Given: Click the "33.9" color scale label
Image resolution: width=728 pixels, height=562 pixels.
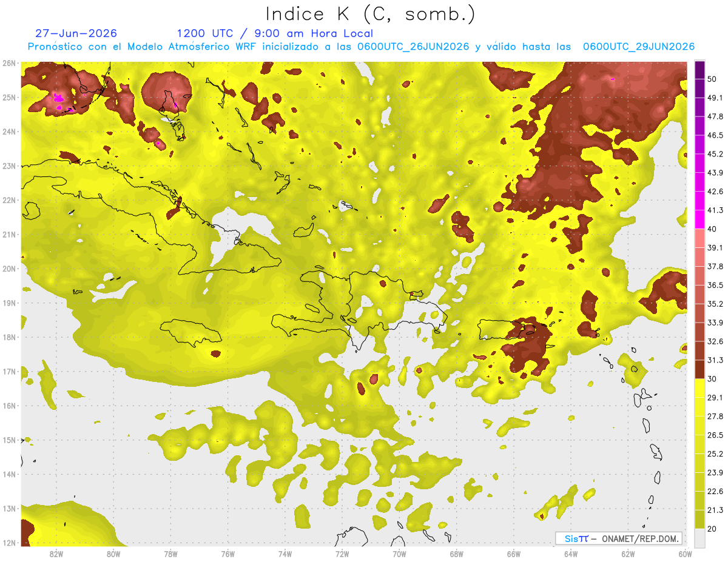Looking at the screenshot, I should (x=715, y=323).
